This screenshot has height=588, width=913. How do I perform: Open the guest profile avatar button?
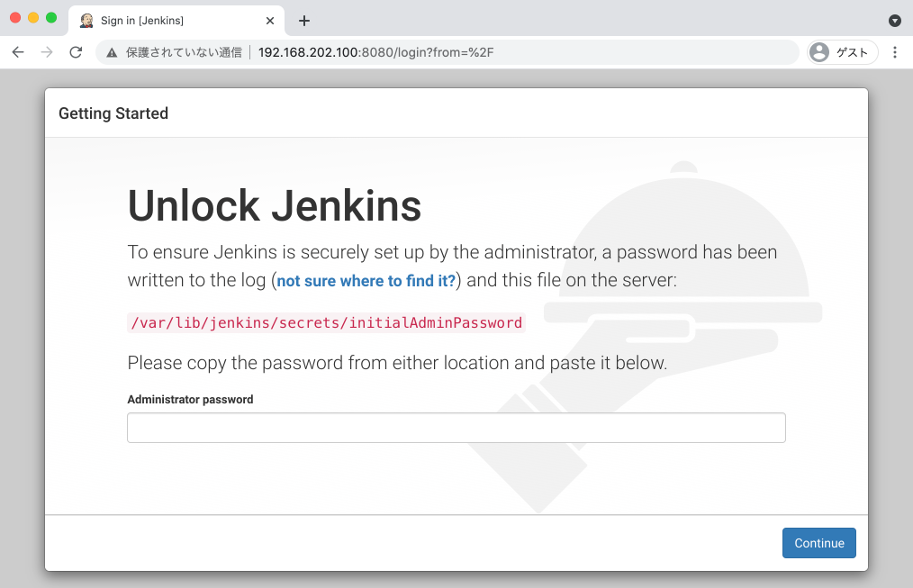(842, 52)
